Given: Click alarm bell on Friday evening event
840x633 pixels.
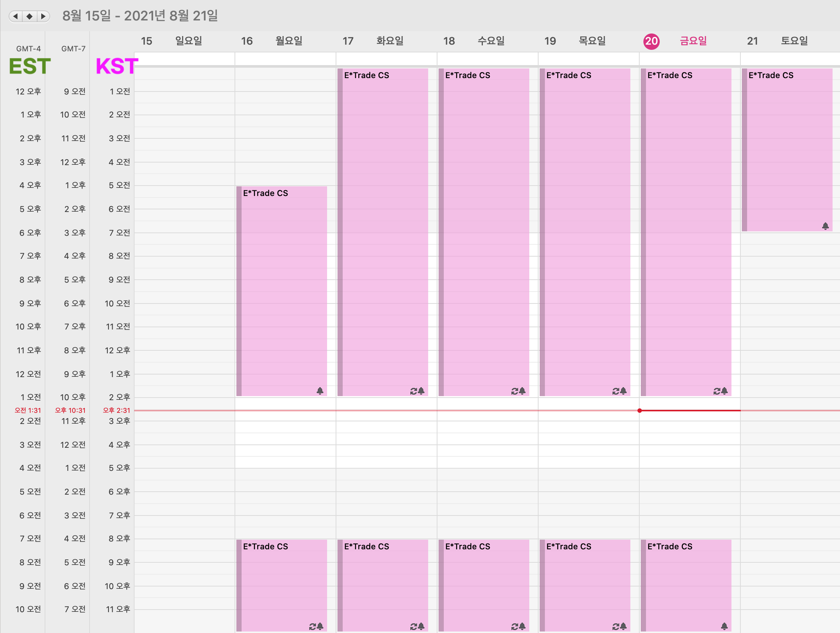Looking at the screenshot, I should [x=724, y=626].
